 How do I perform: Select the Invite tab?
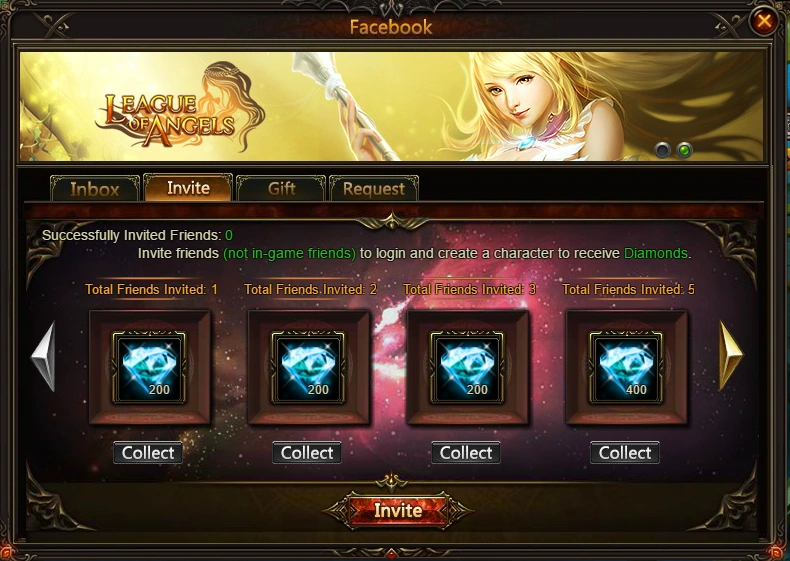[x=188, y=188]
